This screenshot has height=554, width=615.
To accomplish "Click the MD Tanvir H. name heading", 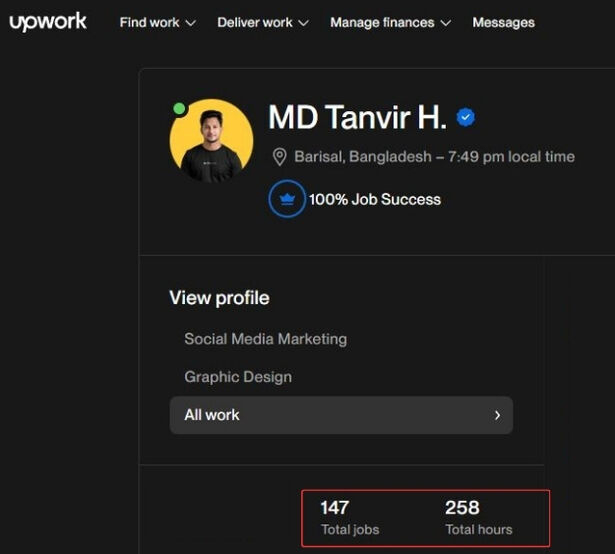I will [x=357, y=118].
